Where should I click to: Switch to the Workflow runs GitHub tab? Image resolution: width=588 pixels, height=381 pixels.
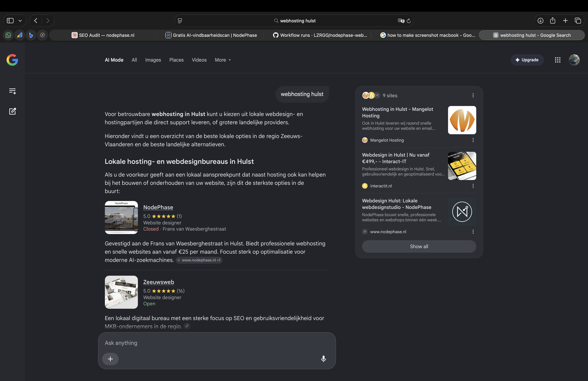click(320, 35)
